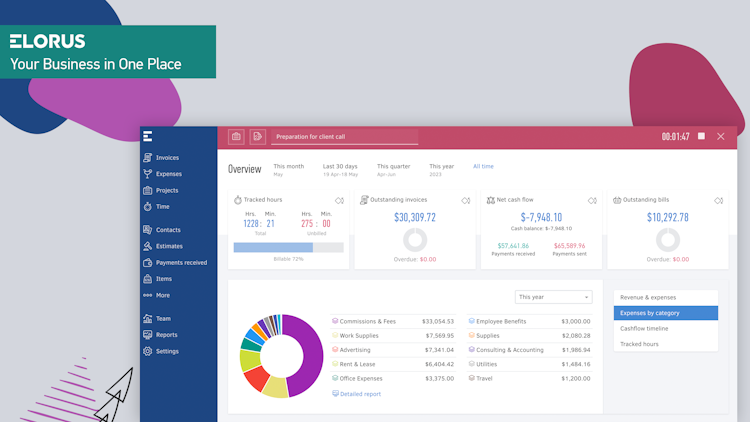This screenshot has height=422, width=750.
Task: Click the $30,309.72 outstanding invoices amount
Action: tap(415, 218)
